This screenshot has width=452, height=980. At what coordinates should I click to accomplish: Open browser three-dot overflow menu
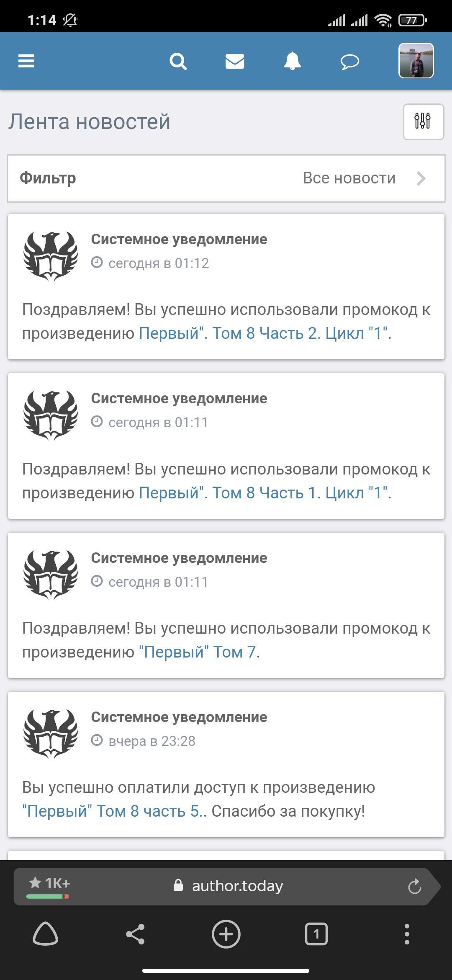click(406, 934)
